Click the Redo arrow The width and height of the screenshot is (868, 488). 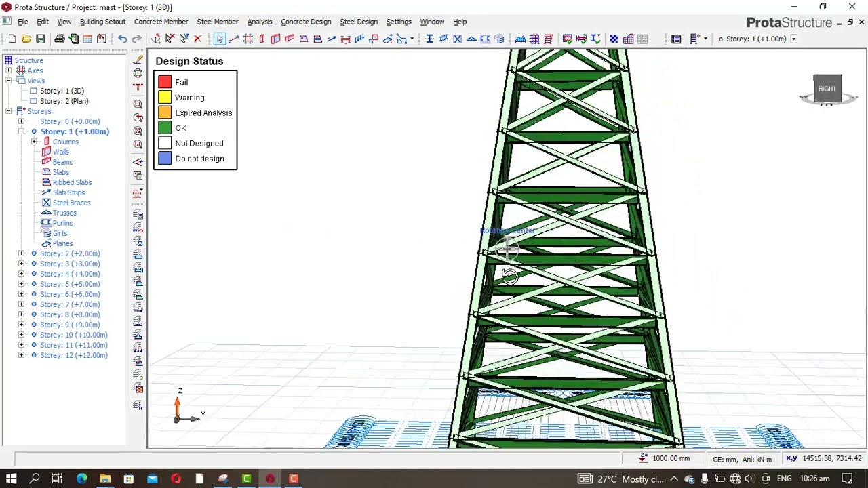coord(136,39)
